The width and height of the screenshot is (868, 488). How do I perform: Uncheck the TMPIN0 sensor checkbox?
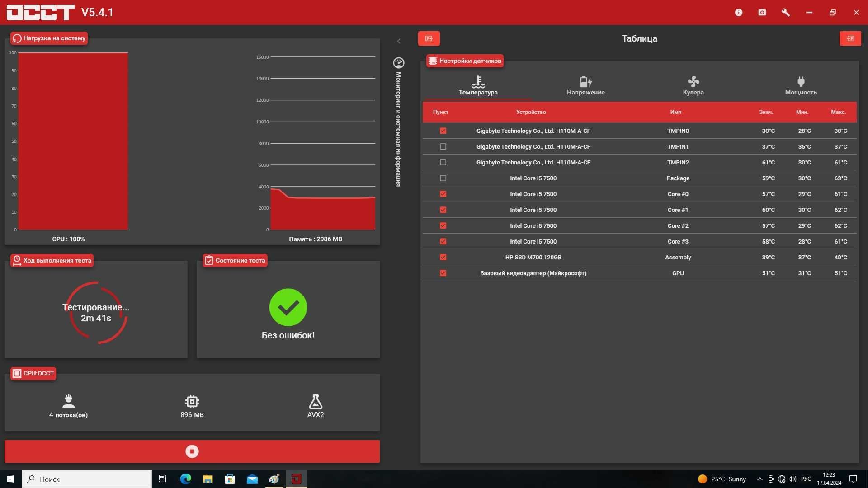(443, 131)
